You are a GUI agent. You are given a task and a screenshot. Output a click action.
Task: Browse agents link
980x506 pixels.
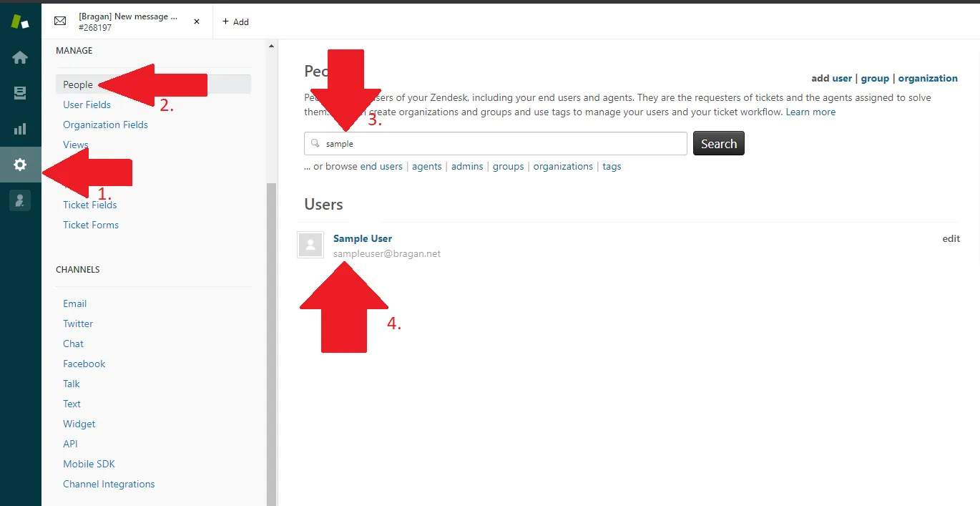(427, 166)
